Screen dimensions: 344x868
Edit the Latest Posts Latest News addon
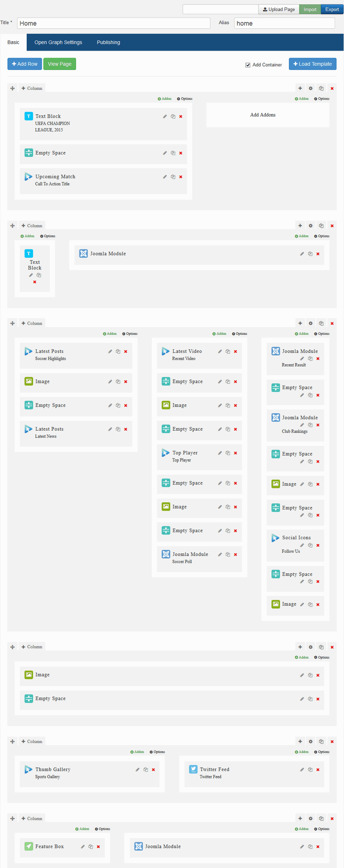point(110,429)
